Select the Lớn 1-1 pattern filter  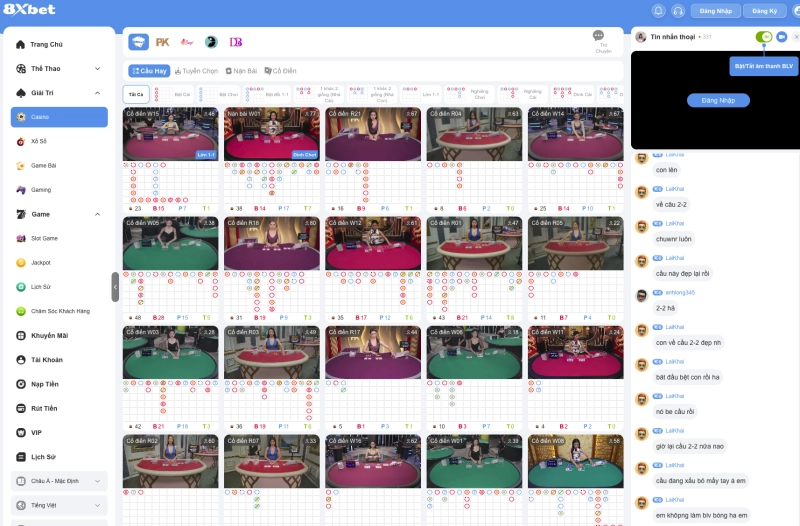(420, 94)
